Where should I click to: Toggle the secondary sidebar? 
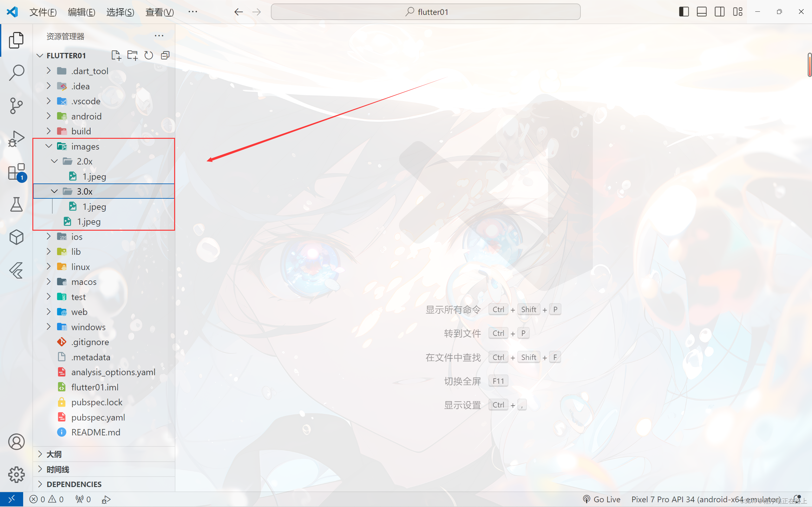[x=720, y=11]
